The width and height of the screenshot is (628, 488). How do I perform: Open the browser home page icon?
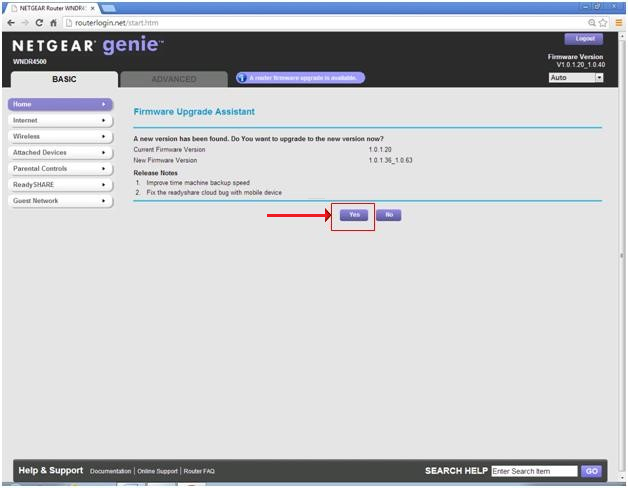tap(53, 23)
